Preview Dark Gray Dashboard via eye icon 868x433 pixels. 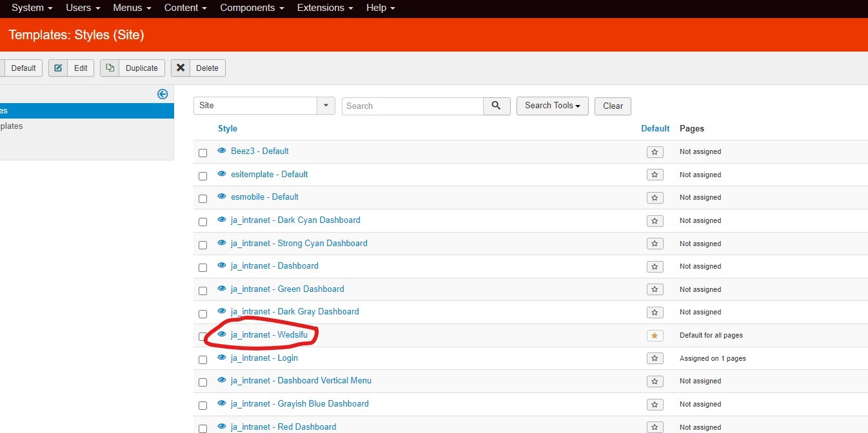(x=222, y=311)
